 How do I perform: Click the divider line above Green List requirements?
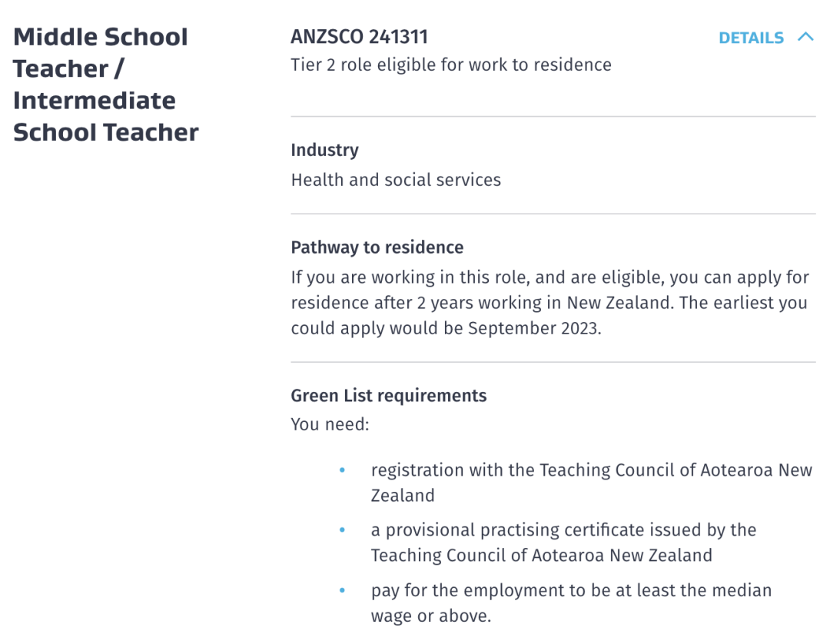click(553, 362)
